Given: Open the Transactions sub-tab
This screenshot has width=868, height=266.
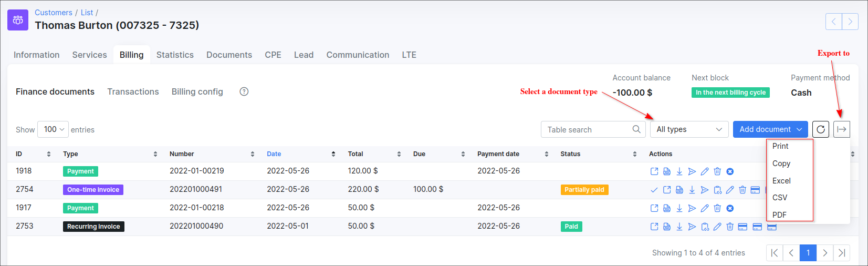Looking at the screenshot, I should (x=133, y=91).
